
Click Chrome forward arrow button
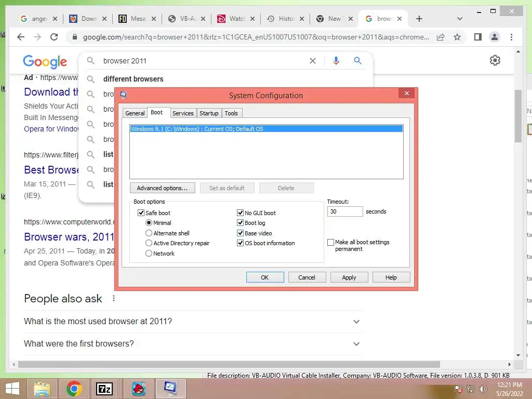click(x=37, y=37)
